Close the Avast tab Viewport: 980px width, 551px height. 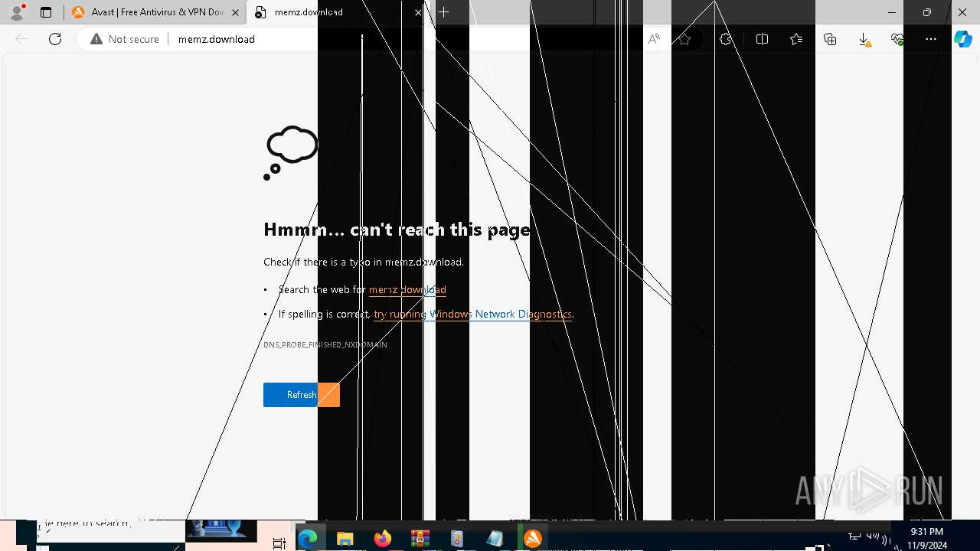pyautogui.click(x=235, y=12)
